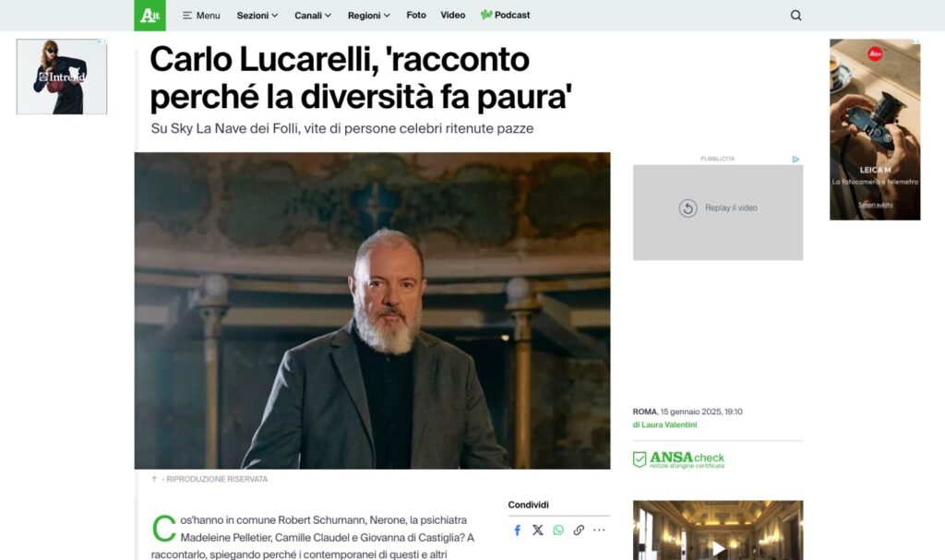Open the Leica M camera ad

click(x=875, y=129)
